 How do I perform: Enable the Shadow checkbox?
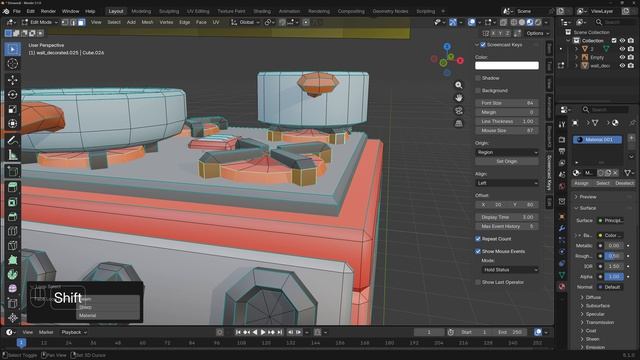point(478,78)
